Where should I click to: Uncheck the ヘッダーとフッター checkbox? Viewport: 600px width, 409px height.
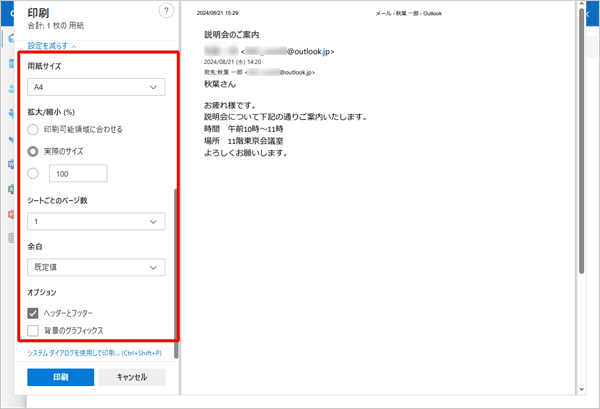(33, 313)
